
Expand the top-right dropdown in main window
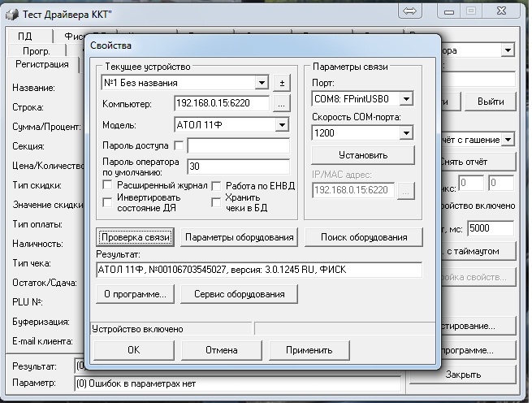click(x=508, y=50)
